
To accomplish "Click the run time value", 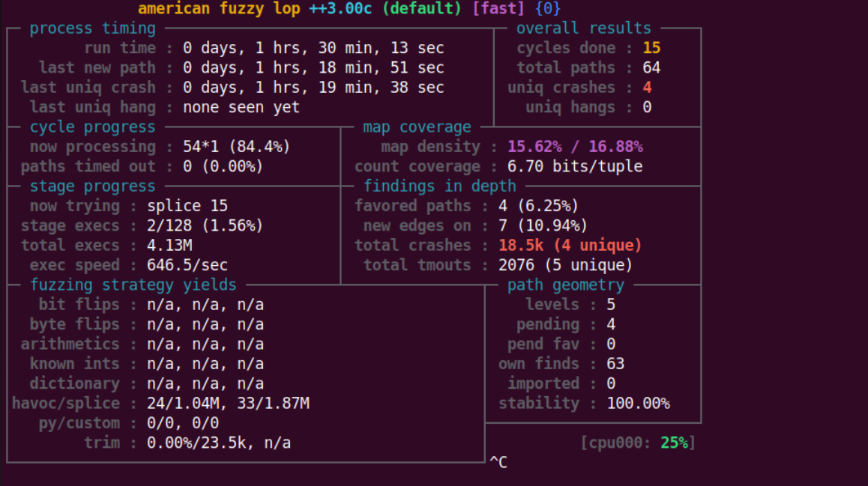I will click(x=313, y=48).
